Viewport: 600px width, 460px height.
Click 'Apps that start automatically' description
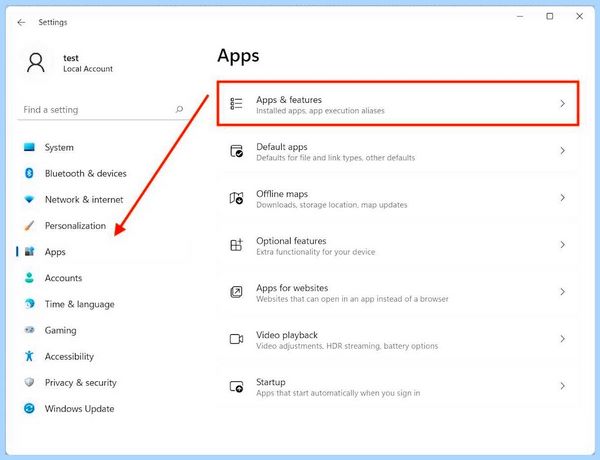338,393
